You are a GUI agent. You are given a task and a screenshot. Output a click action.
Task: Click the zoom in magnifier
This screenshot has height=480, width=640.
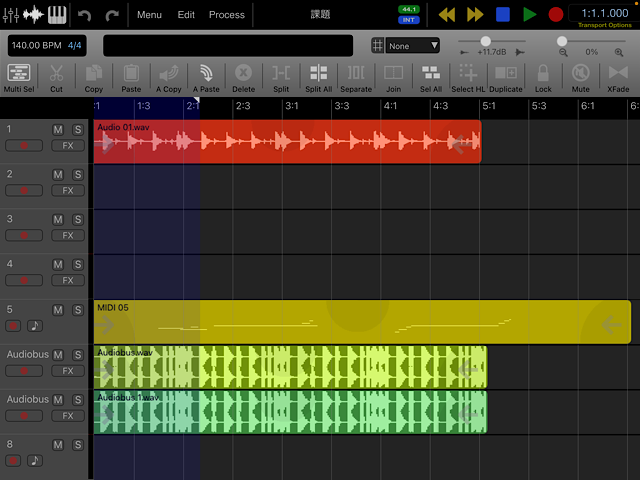(619, 52)
